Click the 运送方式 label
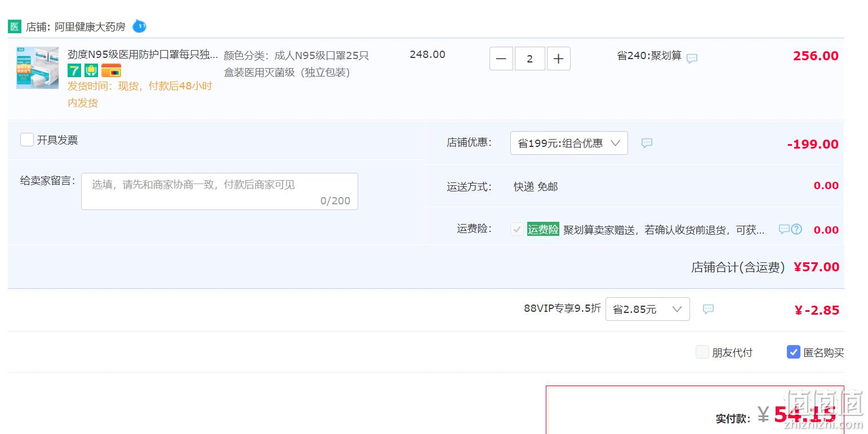Viewport: 868px width, 434px height. [x=469, y=187]
